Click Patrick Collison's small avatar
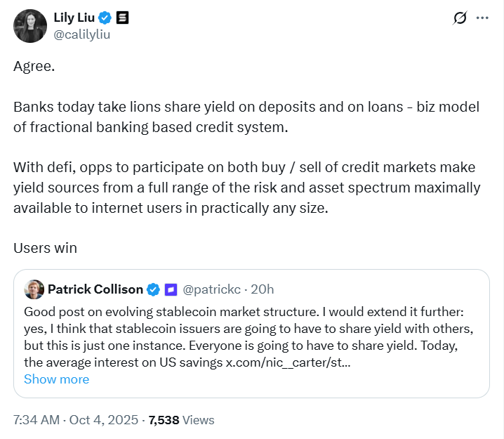 (x=34, y=289)
